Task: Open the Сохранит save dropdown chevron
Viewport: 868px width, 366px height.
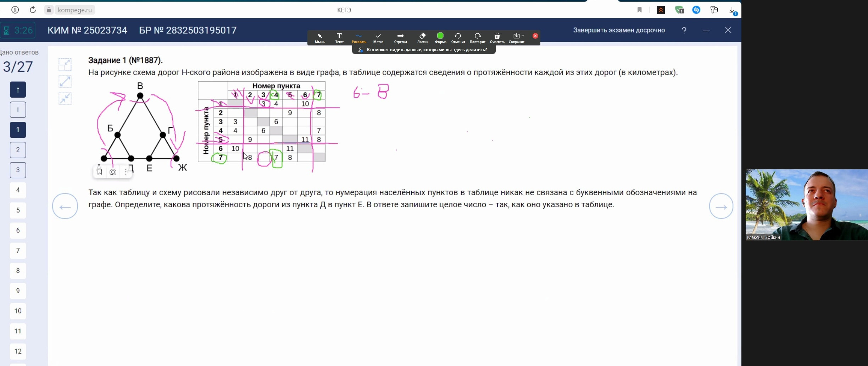Action: coord(522,35)
